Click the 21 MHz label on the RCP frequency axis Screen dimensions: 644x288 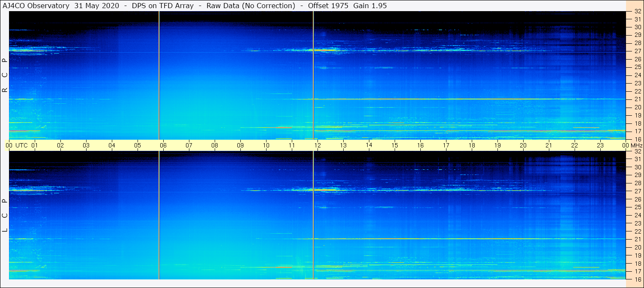(x=638, y=99)
